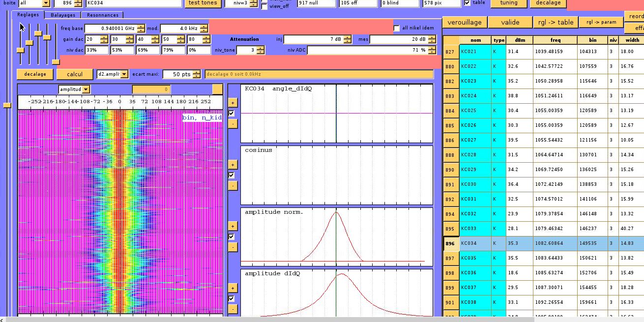The height and width of the screenshot is (322, 644).
Task: Open the d2.ampli method dropdown
Action: (x=124, y=74)
